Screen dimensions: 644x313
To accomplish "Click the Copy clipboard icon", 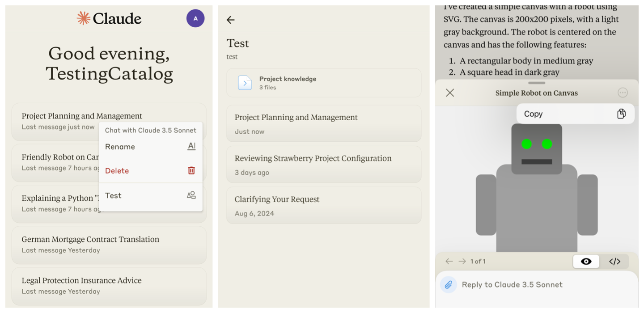I will coord(621,114).
